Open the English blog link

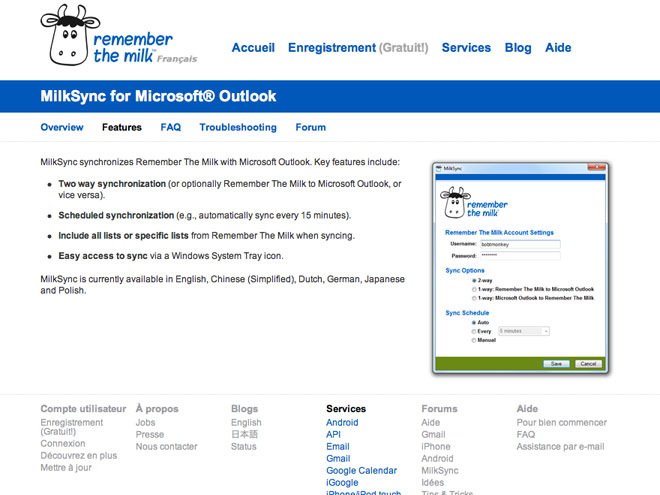coord(246,423)
